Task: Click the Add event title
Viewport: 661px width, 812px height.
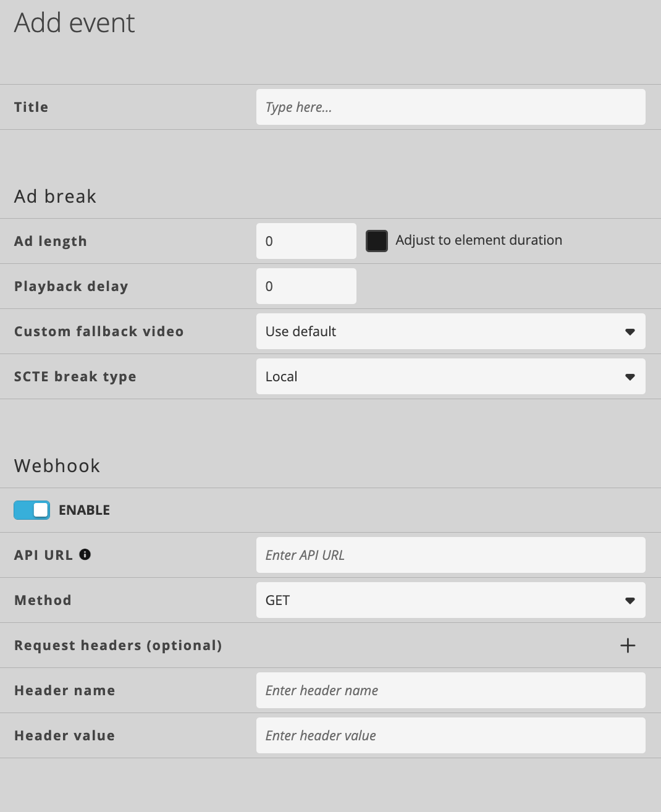Action: (74, 23)
